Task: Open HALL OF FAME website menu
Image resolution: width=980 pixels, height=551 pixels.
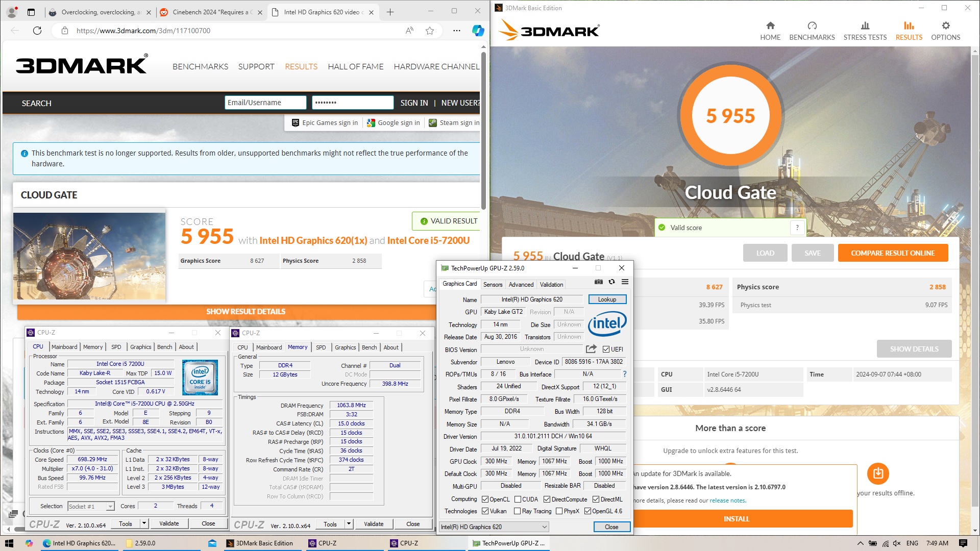Action: click(x=356, y=66)
